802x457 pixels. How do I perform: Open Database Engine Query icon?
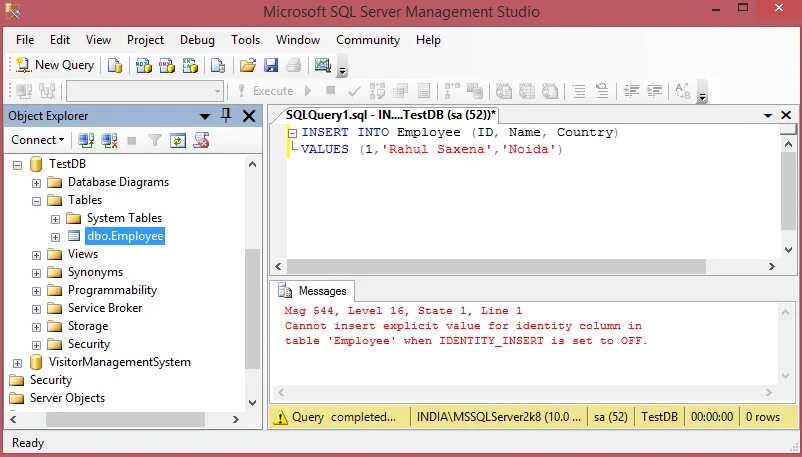pos(115,66)
